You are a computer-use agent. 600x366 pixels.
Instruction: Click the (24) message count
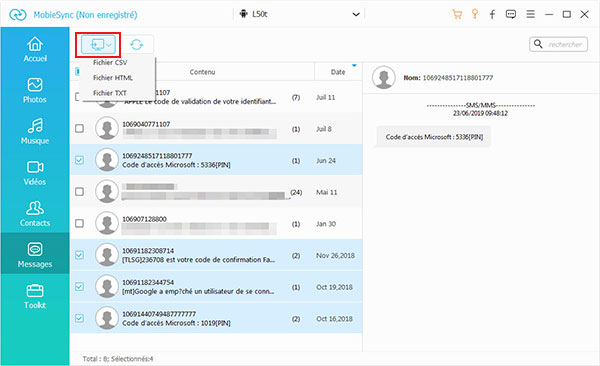[x=296, y=192]
